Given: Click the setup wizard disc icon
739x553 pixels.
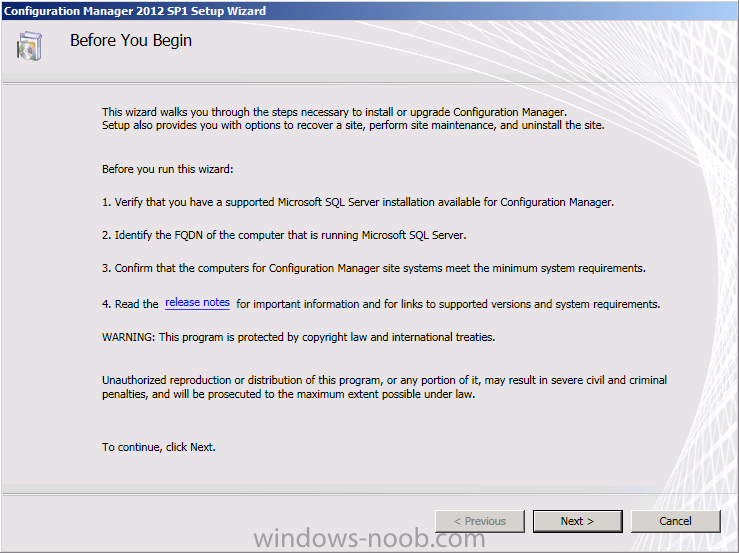Looking at the screenshot, I should coord(30,46).
